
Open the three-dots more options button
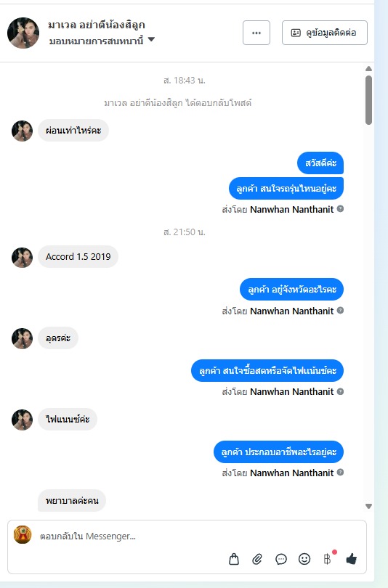[256, 33]
